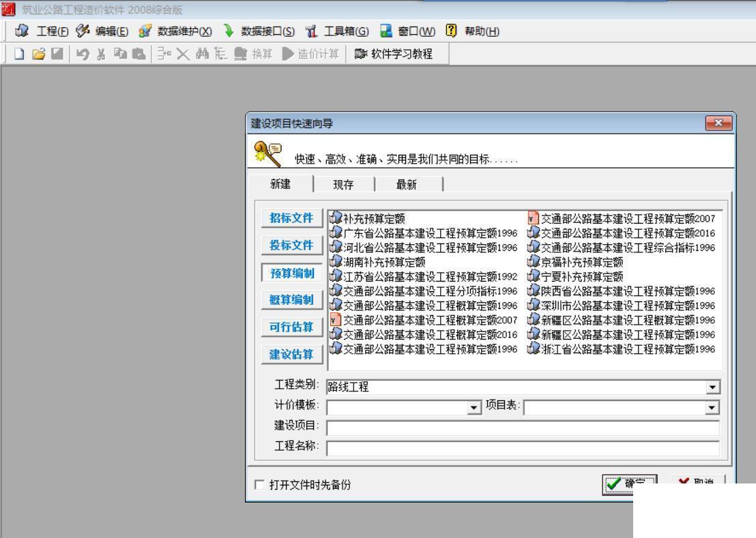Click the 招标文件 button

click(292, 218)
